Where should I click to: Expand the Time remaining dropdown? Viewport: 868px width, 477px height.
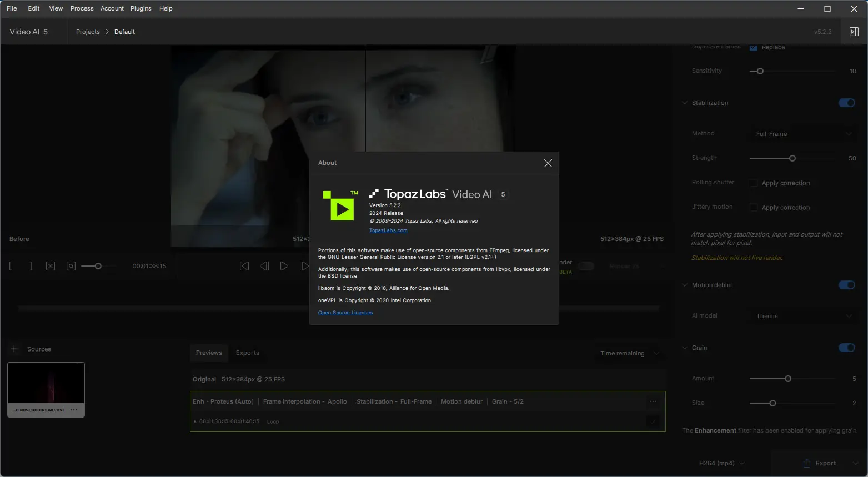point(656,353)
